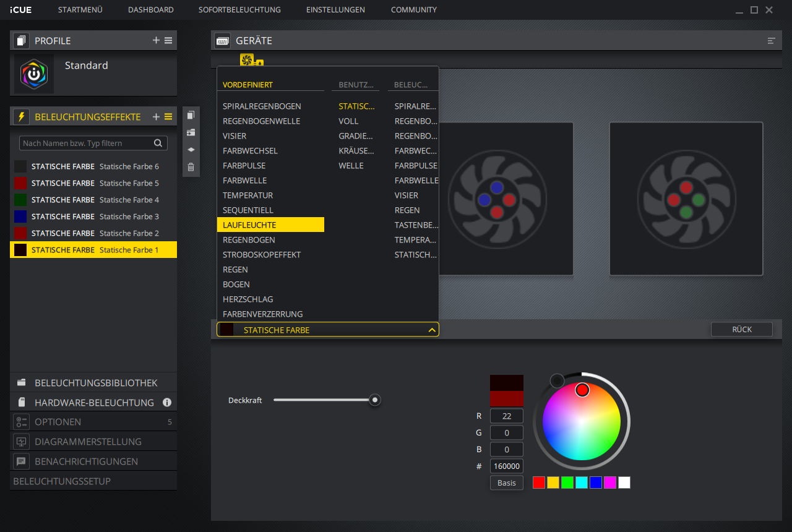Viewport: 792px width, 532px height.
Task: Add a new profile with plus icon
Action: 156,40
